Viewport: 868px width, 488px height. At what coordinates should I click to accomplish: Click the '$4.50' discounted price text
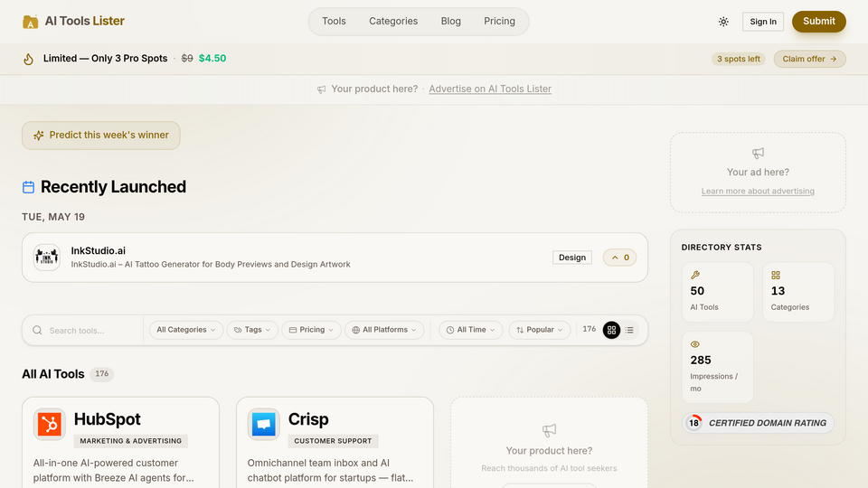pos(212,58)
